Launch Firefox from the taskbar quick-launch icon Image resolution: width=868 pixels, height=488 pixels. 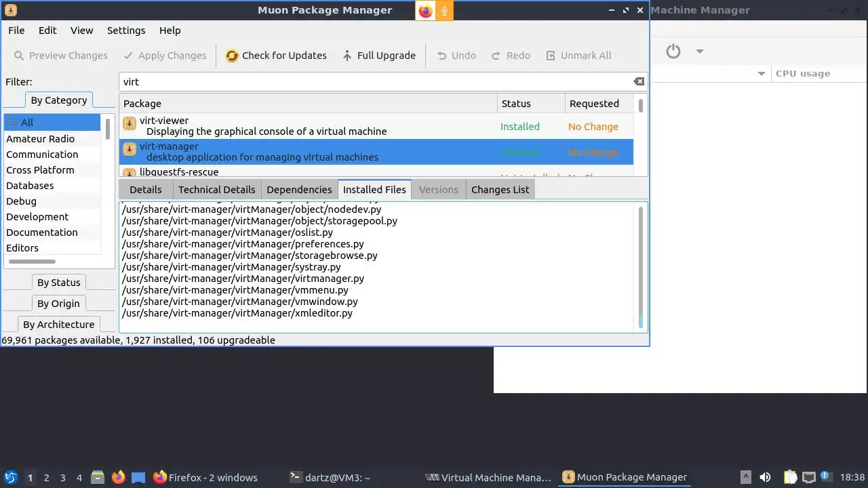click(118, 478)
